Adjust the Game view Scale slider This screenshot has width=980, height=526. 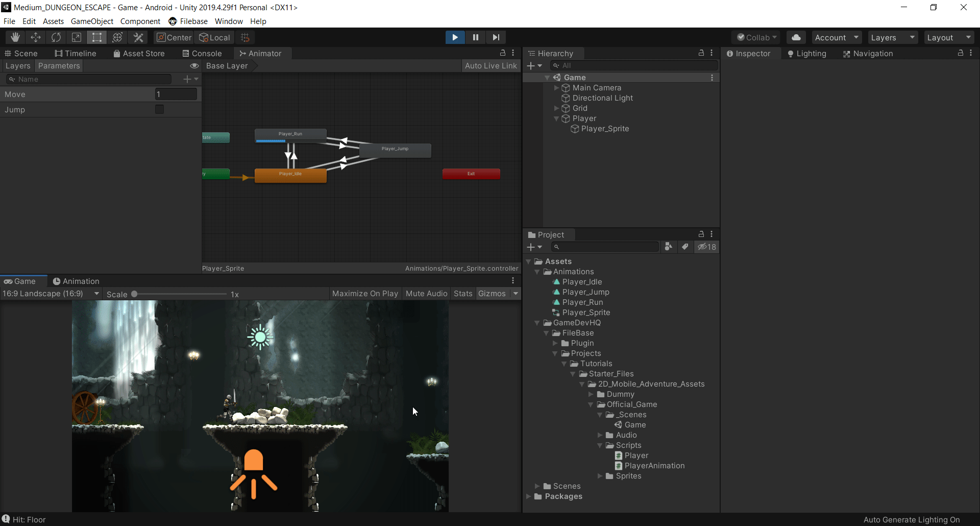click(x=134, y=294)
